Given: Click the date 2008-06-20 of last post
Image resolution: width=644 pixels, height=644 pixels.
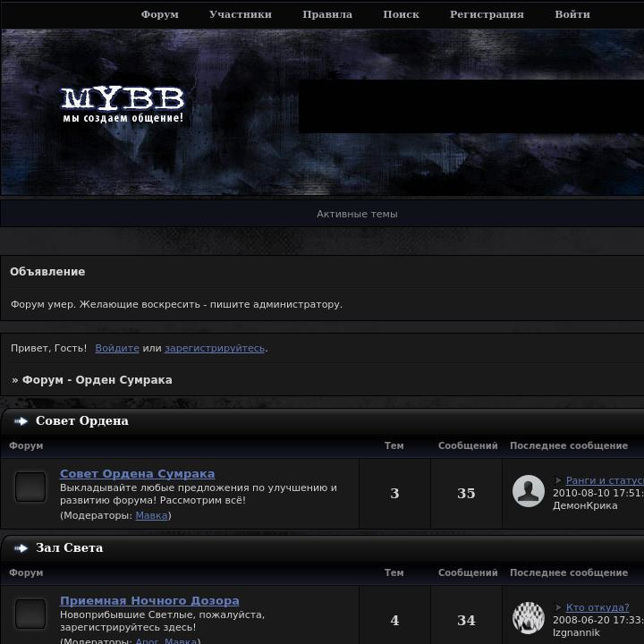Looking at the screenshot, I should tap(580, 620).
